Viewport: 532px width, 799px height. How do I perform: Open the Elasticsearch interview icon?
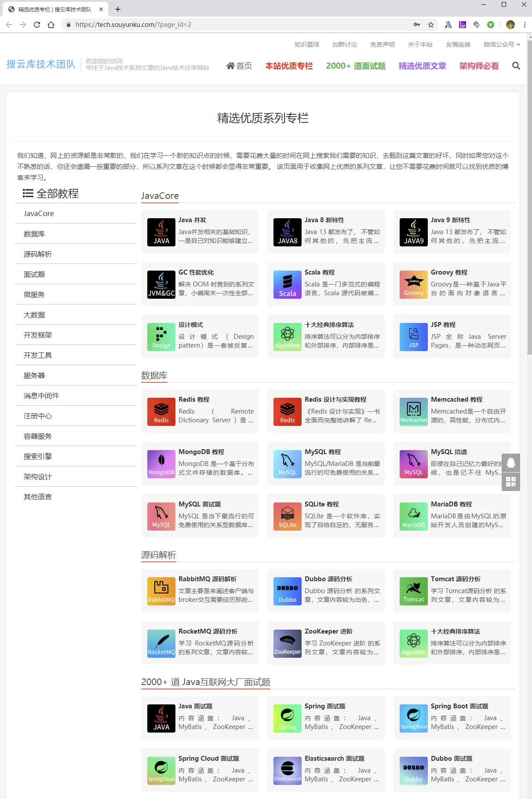tap(288, 770)
